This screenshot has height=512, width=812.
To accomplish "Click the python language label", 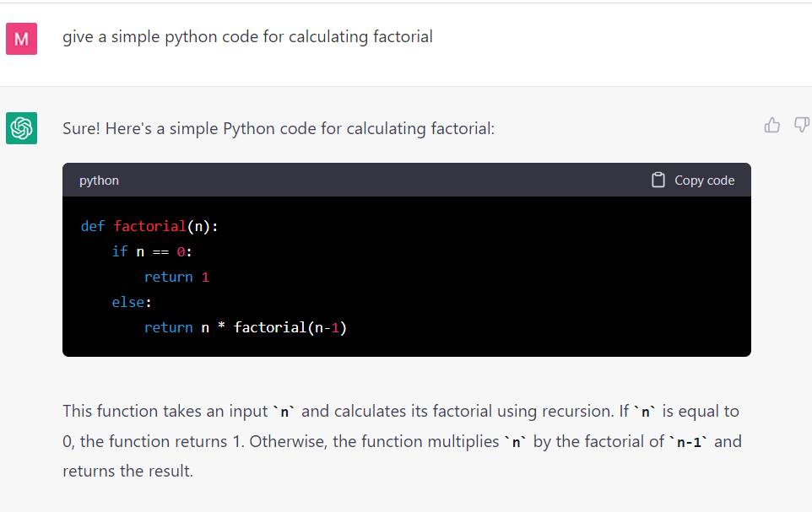I will click(x=99, y=181).
